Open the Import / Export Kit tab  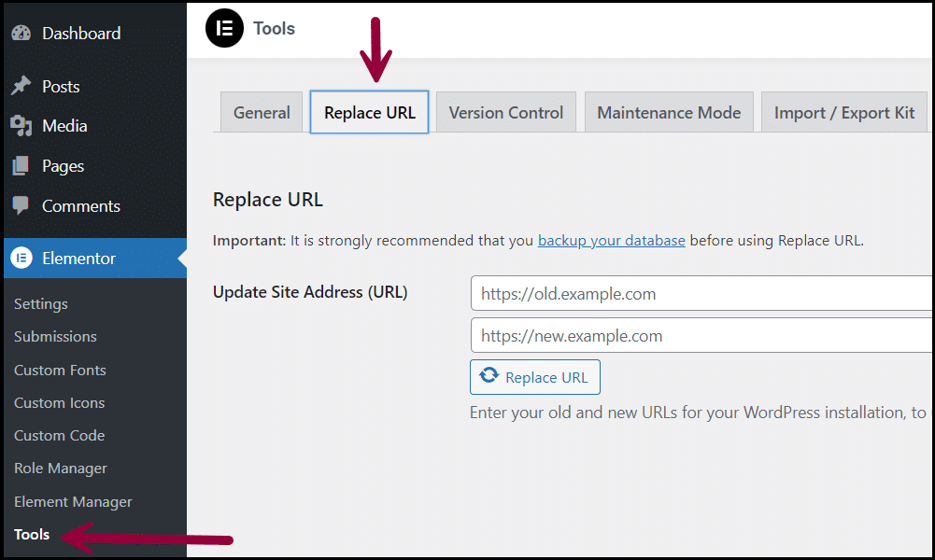pos(843,111)
